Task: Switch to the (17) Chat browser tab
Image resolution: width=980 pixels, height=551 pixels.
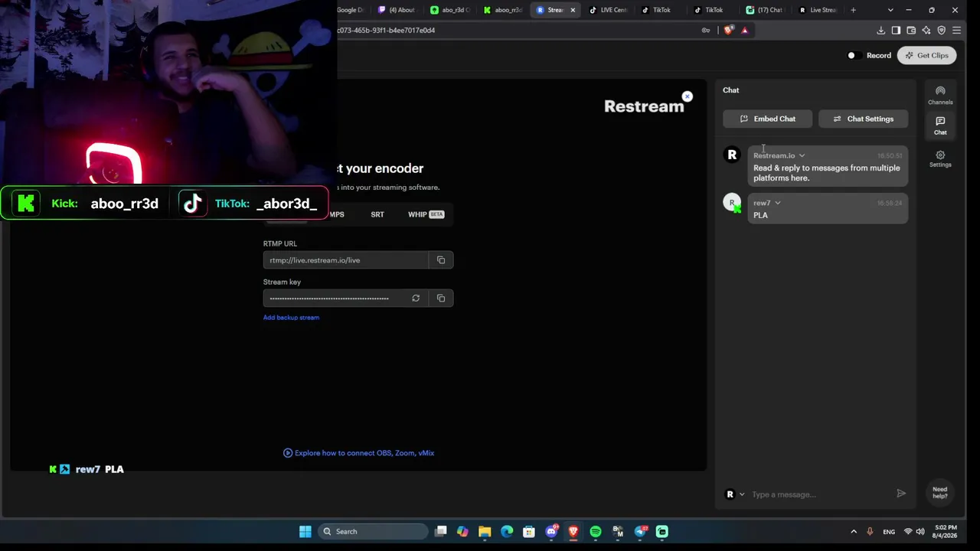Action: point(765,10)
